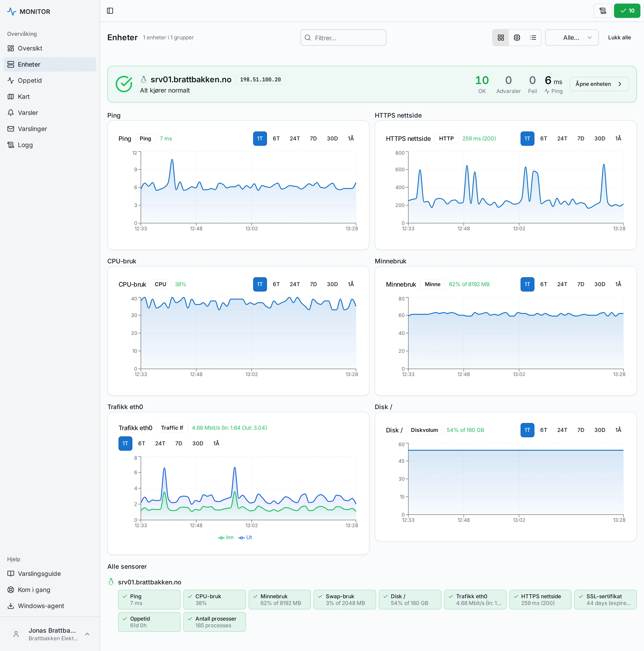644x651 pixels.
Task: Open the Swap-bruk sensor tile
Action: point(345,599)
